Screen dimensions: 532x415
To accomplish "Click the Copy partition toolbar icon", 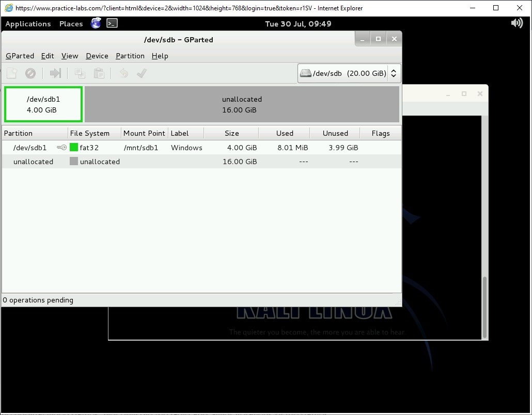I will click(80, 73).
